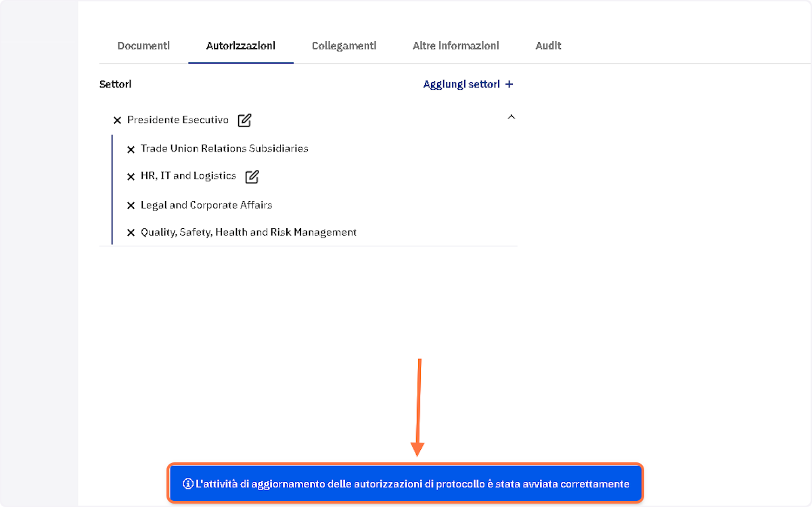Collapse the Presidente Esecutivo section
Image resolution: width=812 pixels, height=507 pixels.
[x=512, y=117]
